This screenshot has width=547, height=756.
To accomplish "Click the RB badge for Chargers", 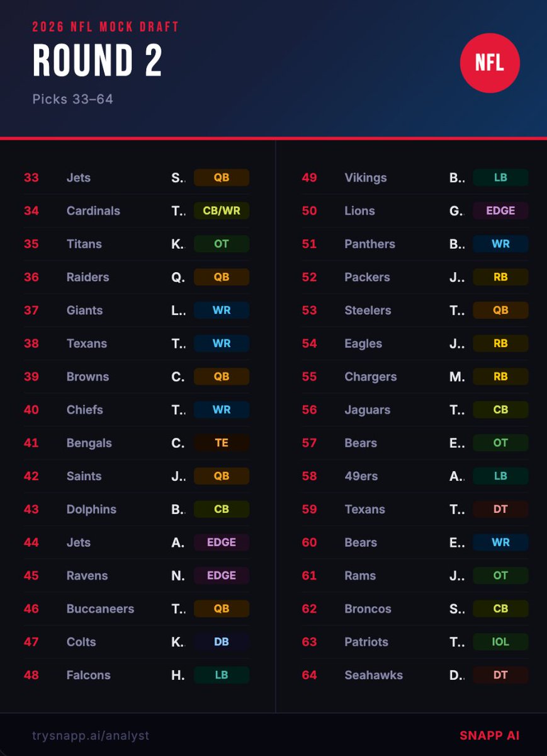I will coord(500,377).
